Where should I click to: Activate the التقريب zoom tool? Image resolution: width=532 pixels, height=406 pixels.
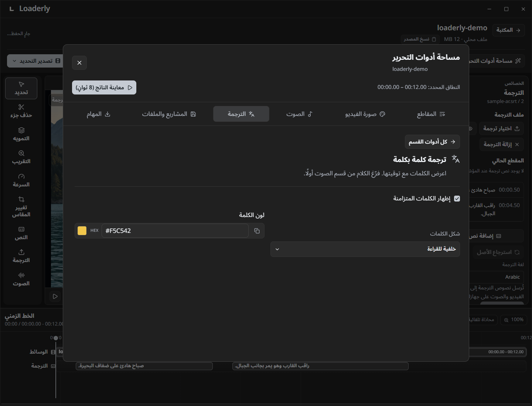click(21, 157)
